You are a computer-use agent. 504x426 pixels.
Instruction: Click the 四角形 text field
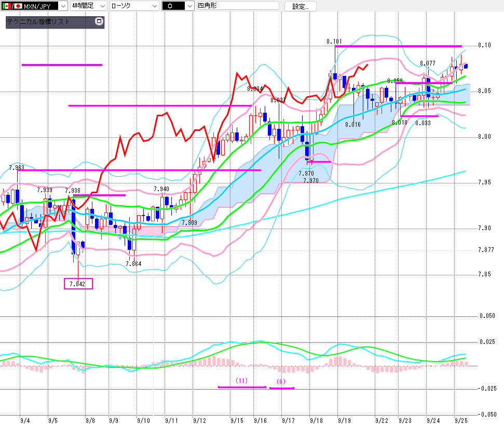[237, 6]
